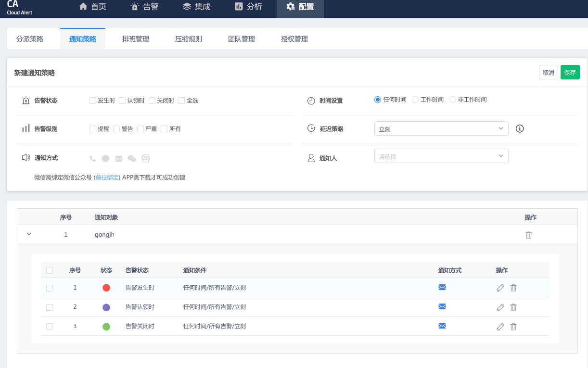Delete the gongjh notification object

tap(528, 235)
